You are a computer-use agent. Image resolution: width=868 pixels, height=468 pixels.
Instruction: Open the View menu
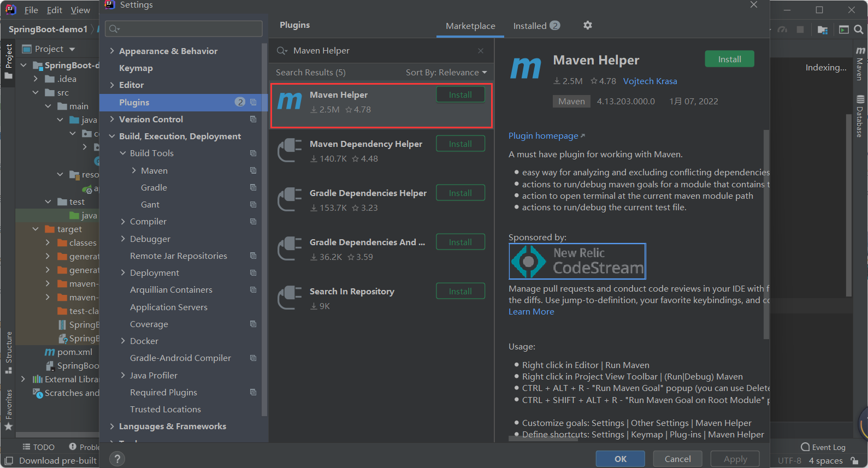pos(80,10)
